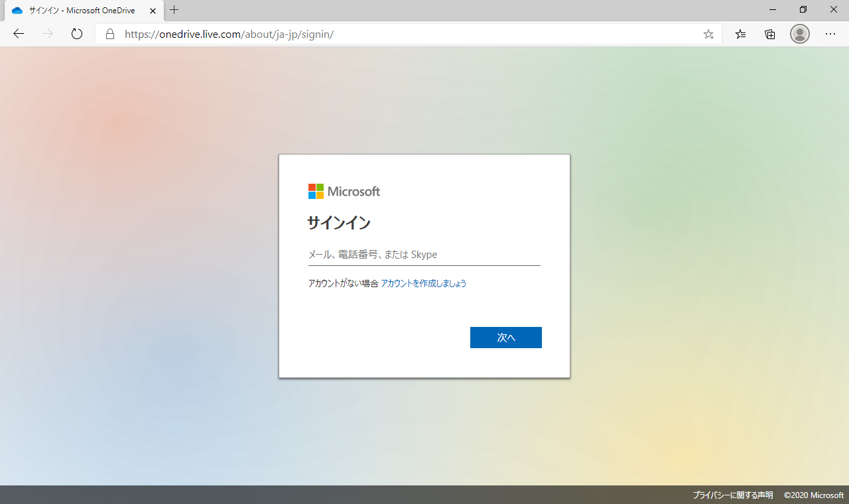
Task: Minimize the browser window
Action: pyautogui.click(x=773, y=10)
